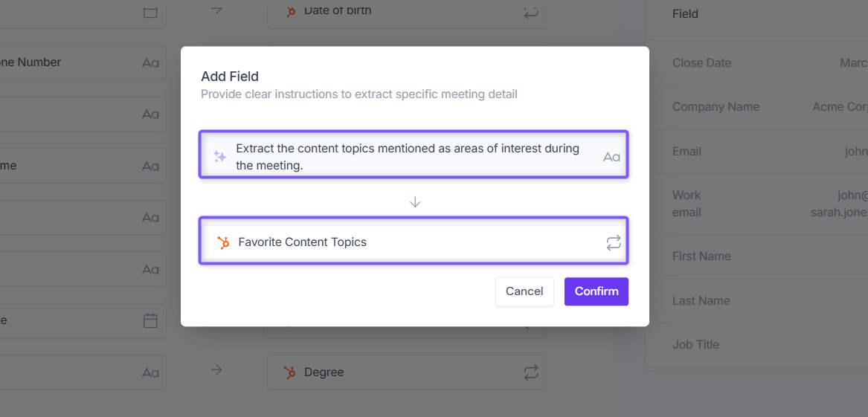The width and height of the screenshot is (868, 417).
Task: Click the swap arrows icon in Degree field
Action: click(531, 372)
